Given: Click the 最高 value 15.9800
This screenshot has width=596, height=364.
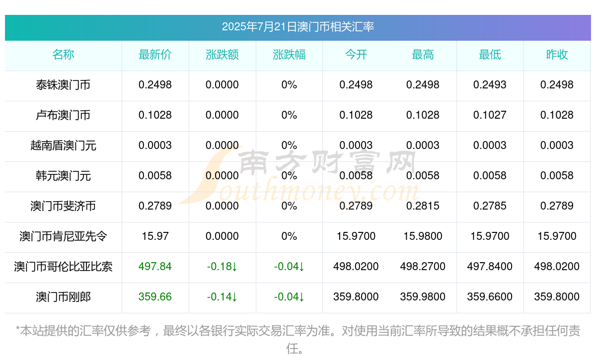Looking at the screenshot, I should pos(423,236).
